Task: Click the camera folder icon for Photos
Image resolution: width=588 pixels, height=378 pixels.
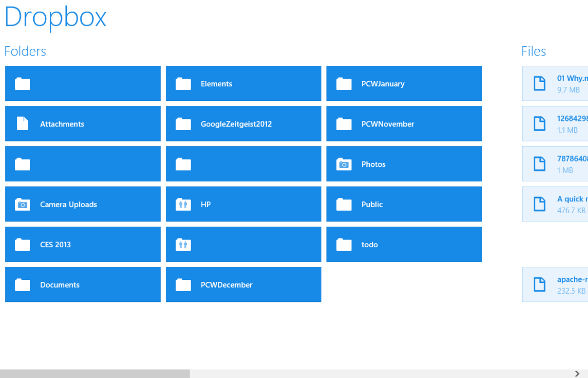Action: pos(344,164)
